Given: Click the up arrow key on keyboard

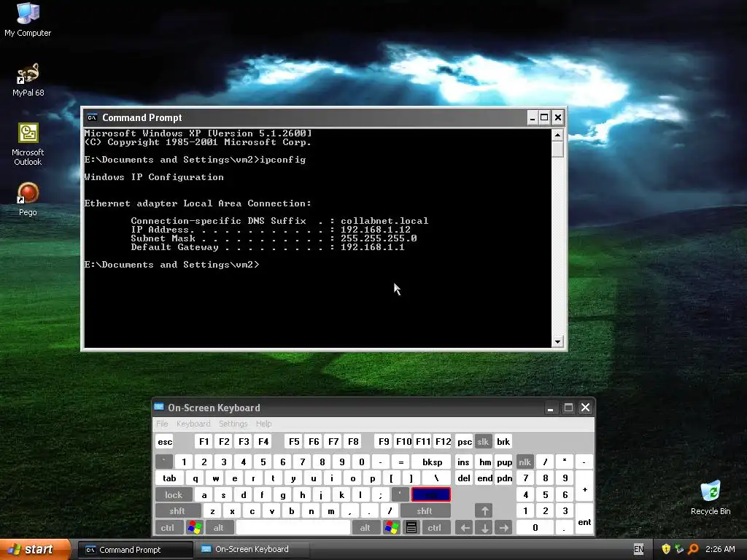Looking at the screenshot, I should [484, 511].
